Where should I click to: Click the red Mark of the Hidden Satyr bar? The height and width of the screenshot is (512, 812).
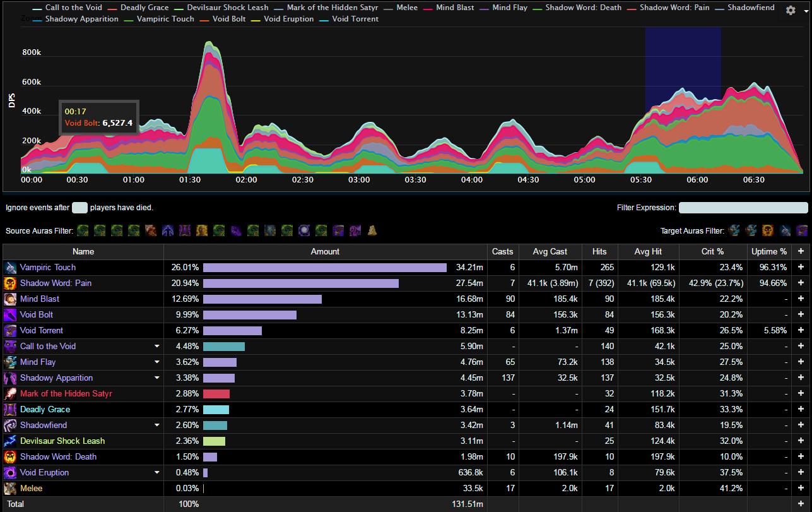(216, 394)
